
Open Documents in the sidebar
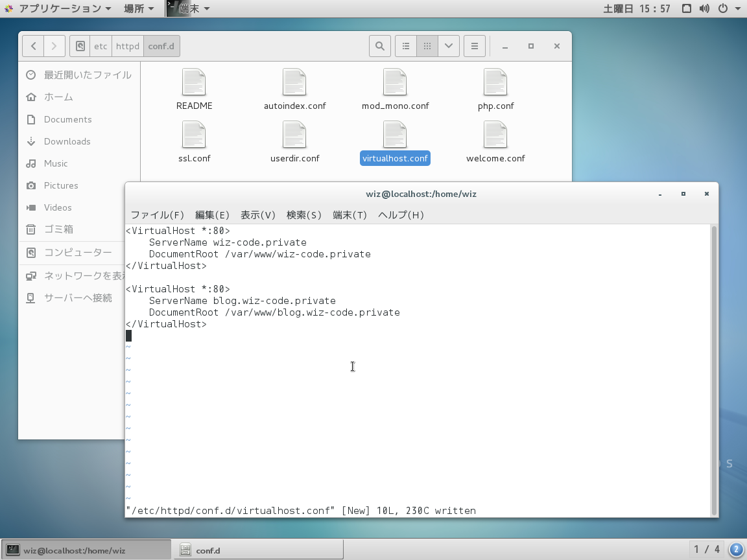point(79,119)
